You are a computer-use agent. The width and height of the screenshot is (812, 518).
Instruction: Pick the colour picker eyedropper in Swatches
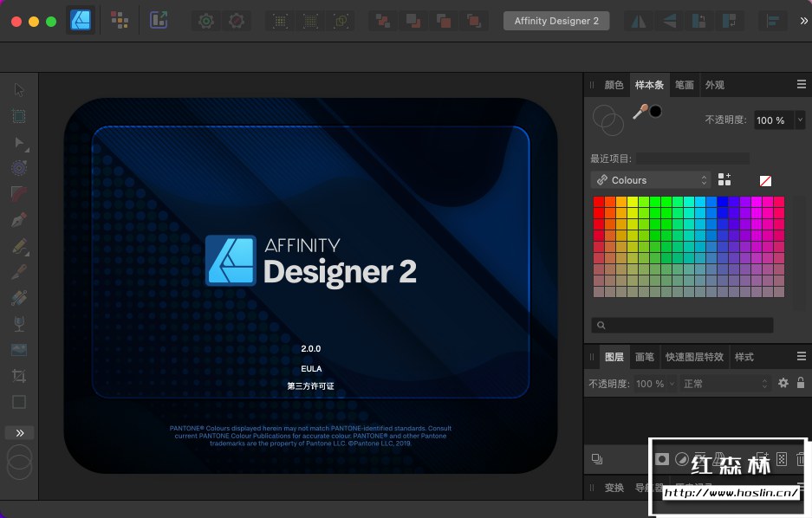640,111
